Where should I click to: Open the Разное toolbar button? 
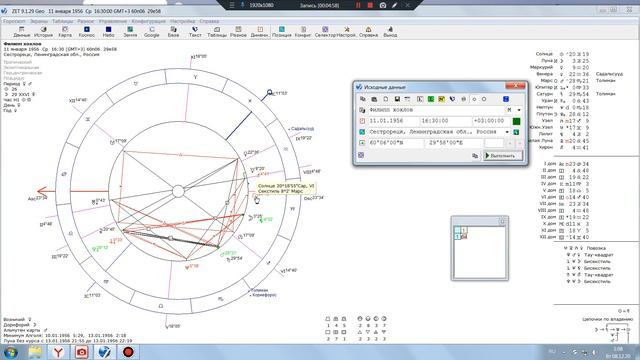point(238,32)
